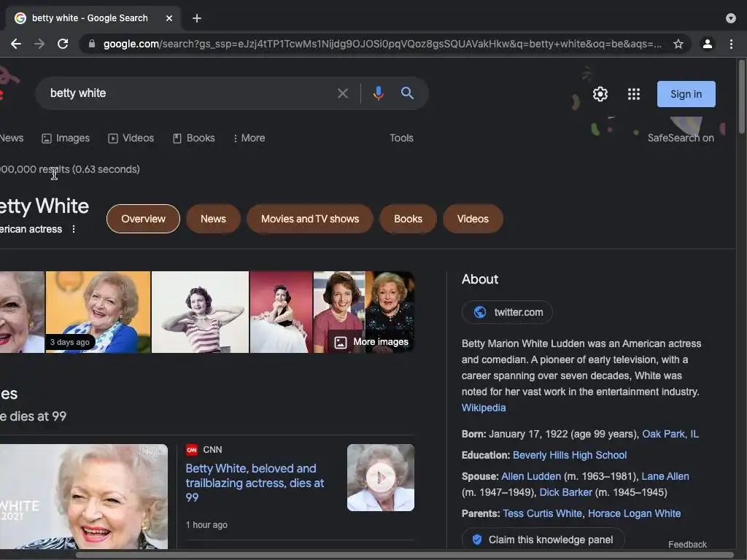
Task: Open Dick Barker link
Action: point(565,492)
